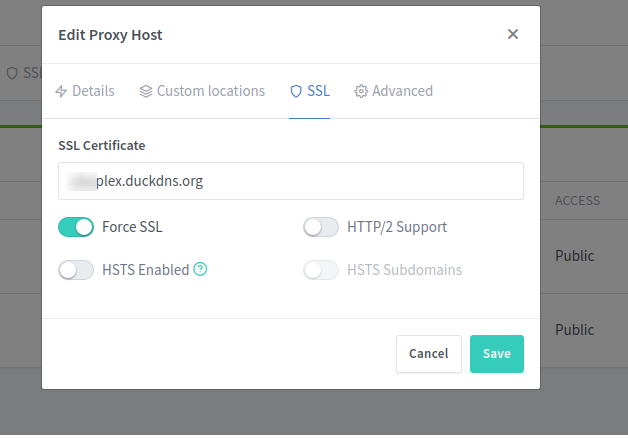Viewport: 628px width, 439px height.
Task: Open the SSL Certificate dropdown
Action: point(291,181)
